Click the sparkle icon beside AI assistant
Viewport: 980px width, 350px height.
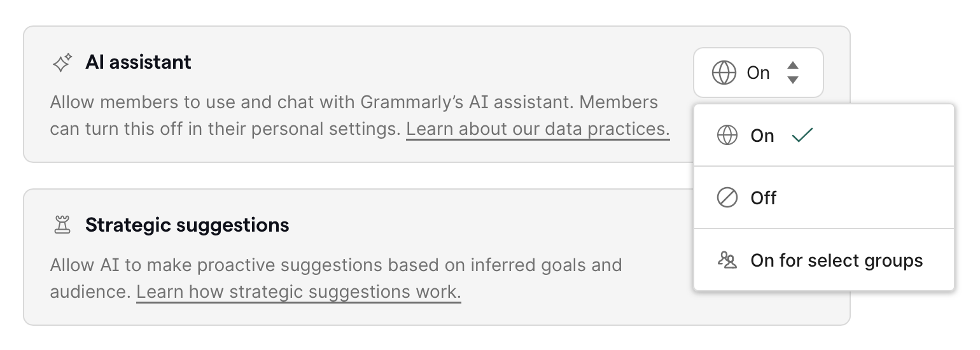62,63
